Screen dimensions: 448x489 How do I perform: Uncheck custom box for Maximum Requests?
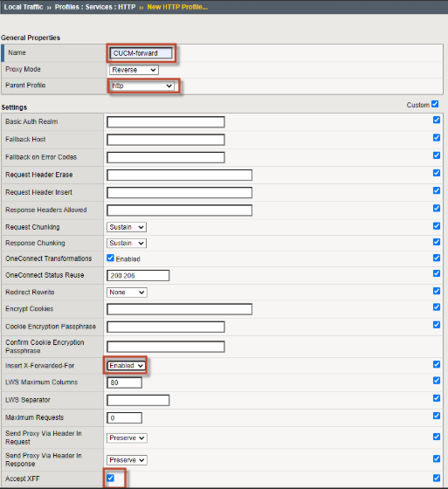pos(437,416)
